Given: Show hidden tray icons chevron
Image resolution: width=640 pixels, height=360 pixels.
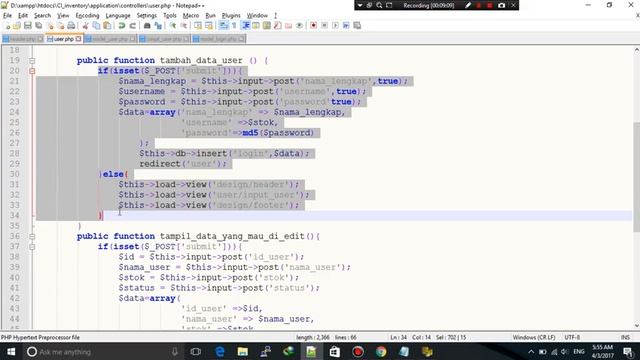Looking at the screenshot, I should coord(531,351).
